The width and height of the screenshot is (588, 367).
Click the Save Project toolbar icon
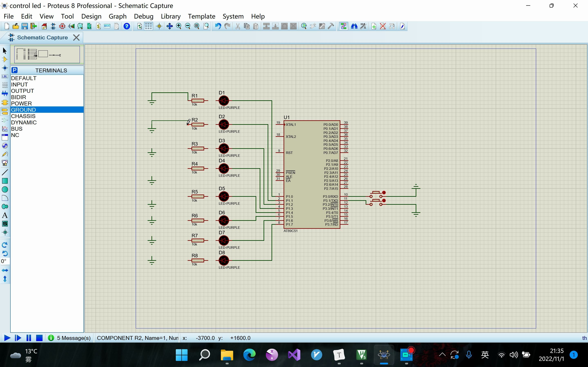(x=24, y=26)
